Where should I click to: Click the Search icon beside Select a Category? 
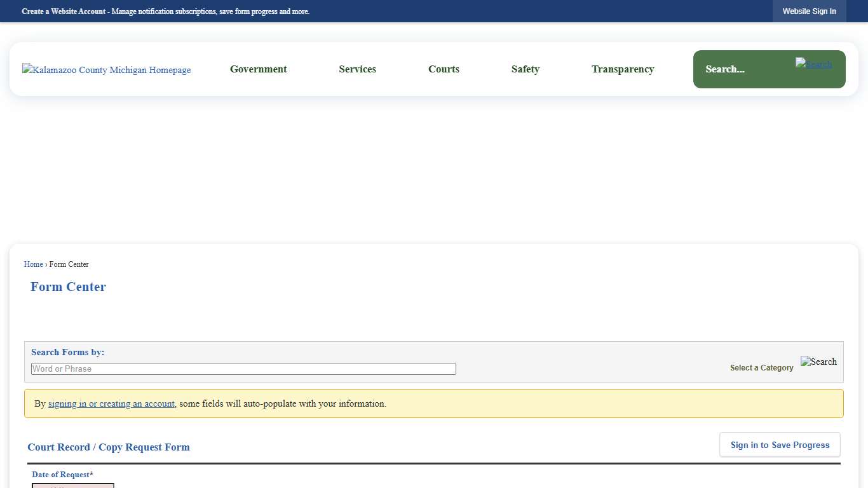click(818, 362)
